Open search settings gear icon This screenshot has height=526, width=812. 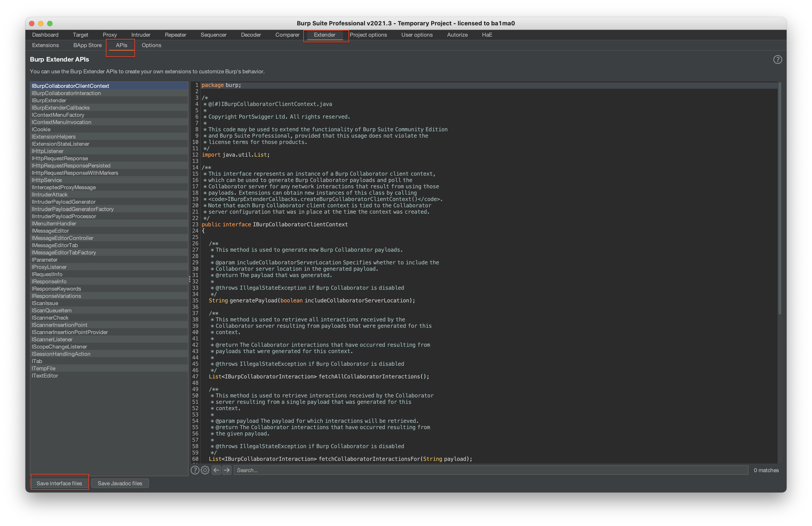205,470
